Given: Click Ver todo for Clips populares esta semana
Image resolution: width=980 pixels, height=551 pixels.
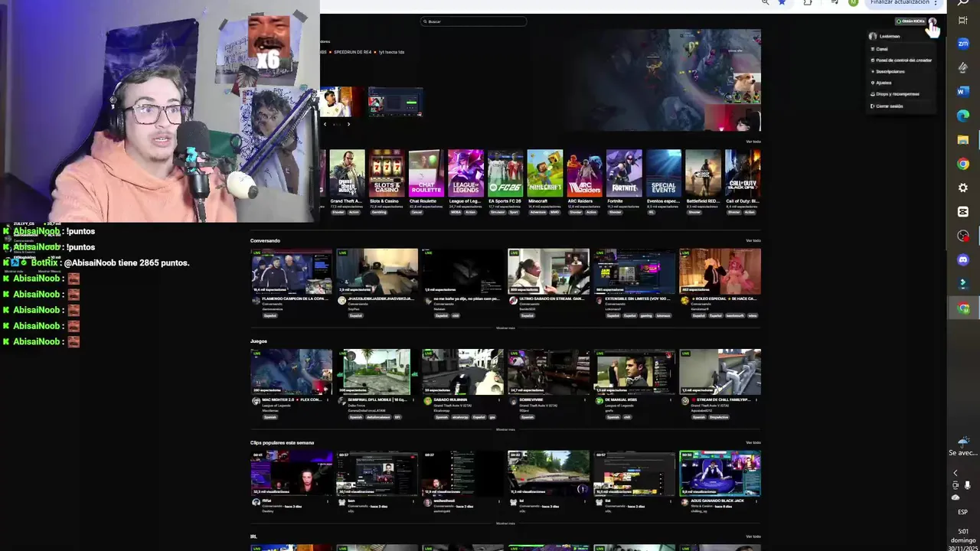Looking at the screenshot, I should point(753,442).
